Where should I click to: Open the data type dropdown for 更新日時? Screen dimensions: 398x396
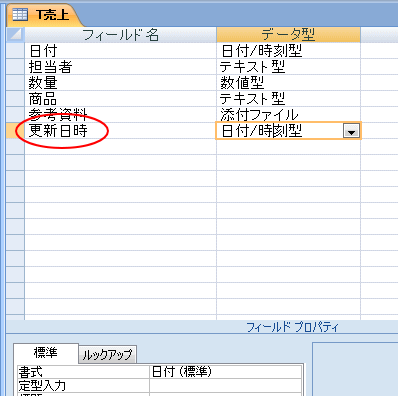point(351,131)
